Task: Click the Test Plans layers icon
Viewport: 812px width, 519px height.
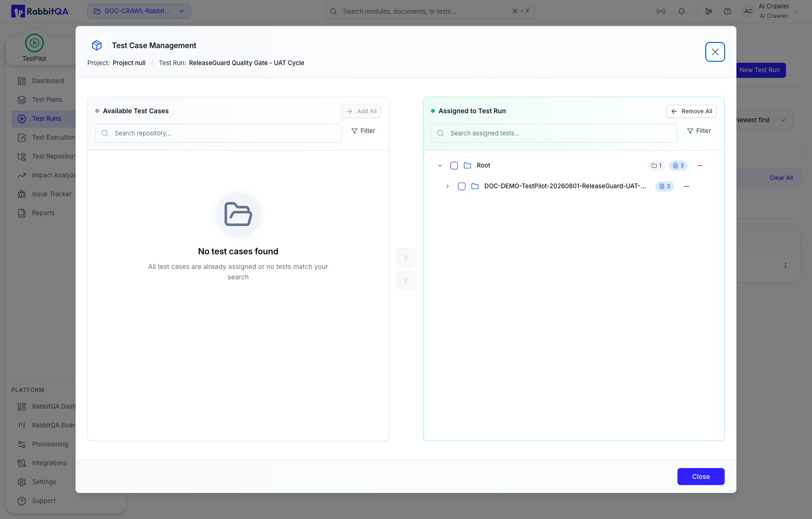Action: [x=22, y=100]
